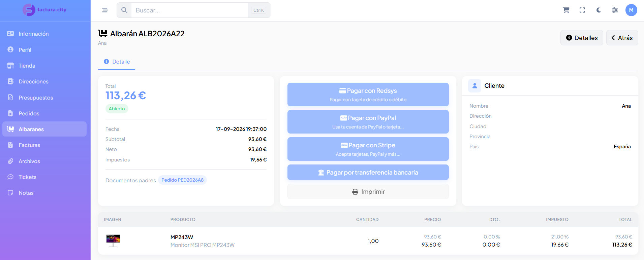Click the CANTIDAD column header
This screenshot has height=260, width=644.
[367, 220]
